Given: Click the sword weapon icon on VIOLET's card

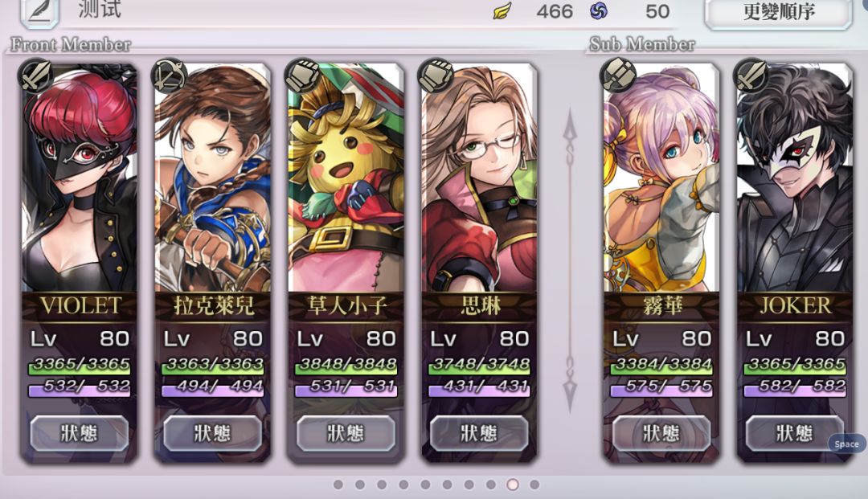Looking at the screenshot, I should tap(35, 76).
